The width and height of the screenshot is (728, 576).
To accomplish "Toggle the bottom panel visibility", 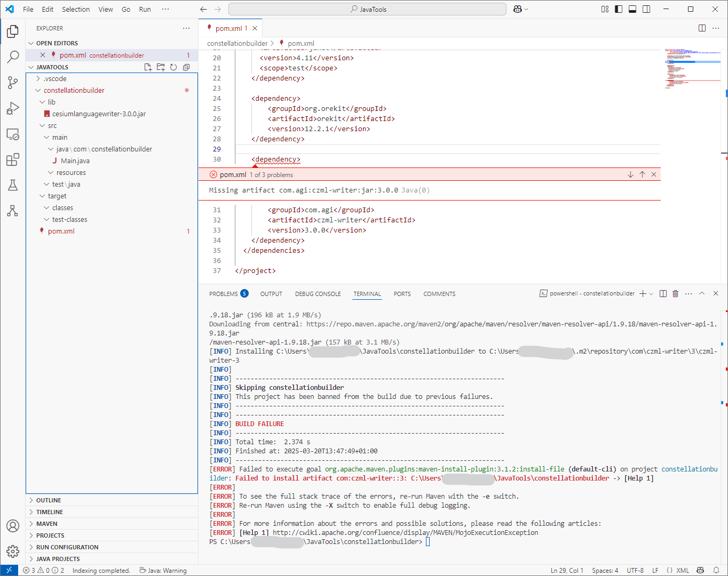I will (632, 9).
